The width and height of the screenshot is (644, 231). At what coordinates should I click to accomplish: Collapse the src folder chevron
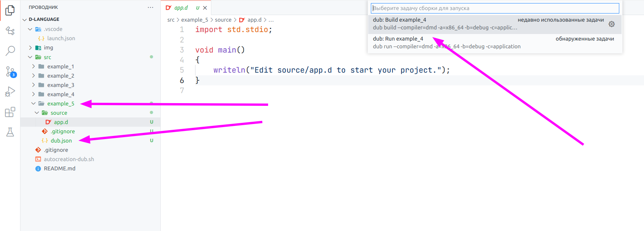tap(30, 57)
